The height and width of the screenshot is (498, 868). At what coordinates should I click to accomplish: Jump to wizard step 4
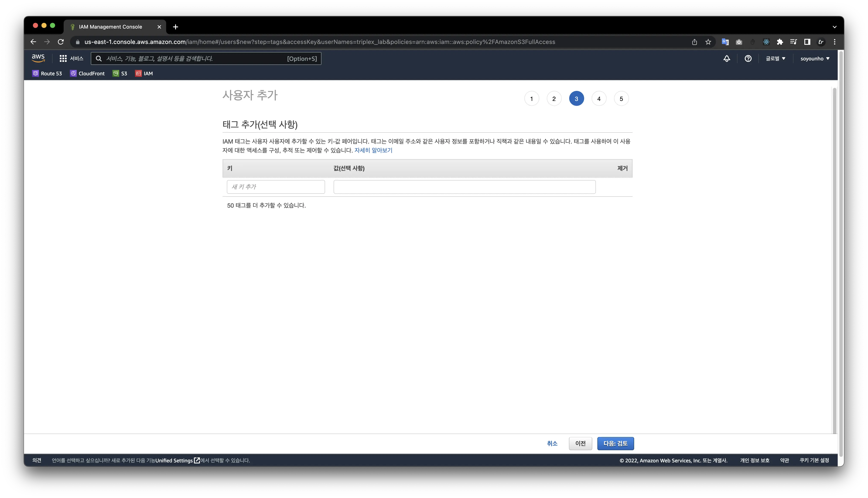coord(599,99)
